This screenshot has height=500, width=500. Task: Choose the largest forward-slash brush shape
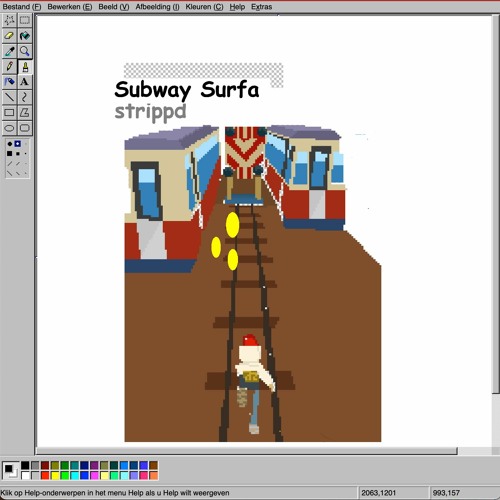click(10, 163)
